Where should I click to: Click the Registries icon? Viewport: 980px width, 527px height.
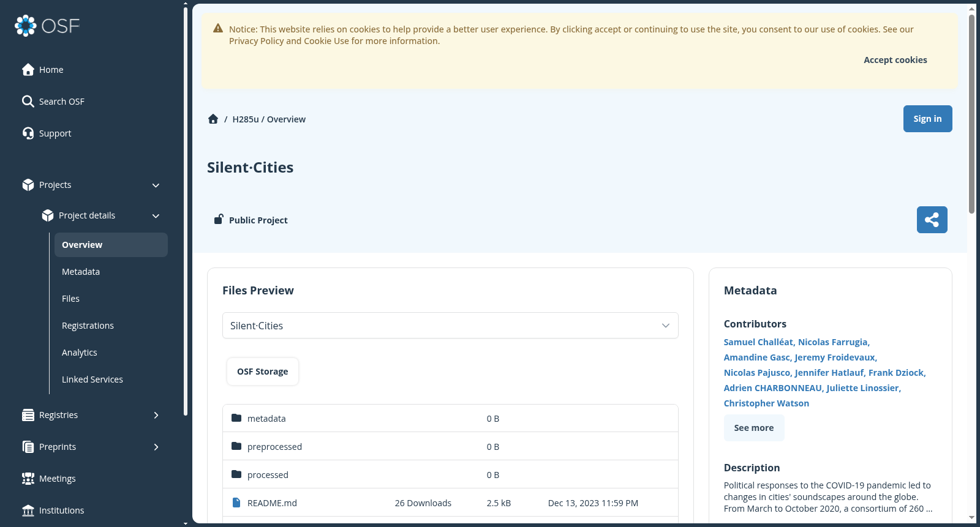(x=28, y=415)
